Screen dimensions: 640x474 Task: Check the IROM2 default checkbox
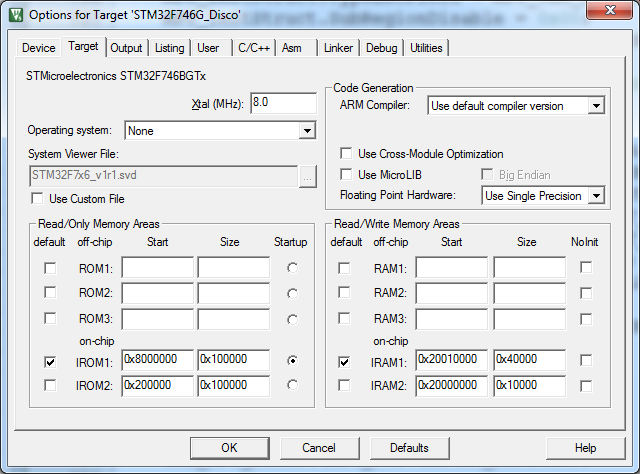50,385
